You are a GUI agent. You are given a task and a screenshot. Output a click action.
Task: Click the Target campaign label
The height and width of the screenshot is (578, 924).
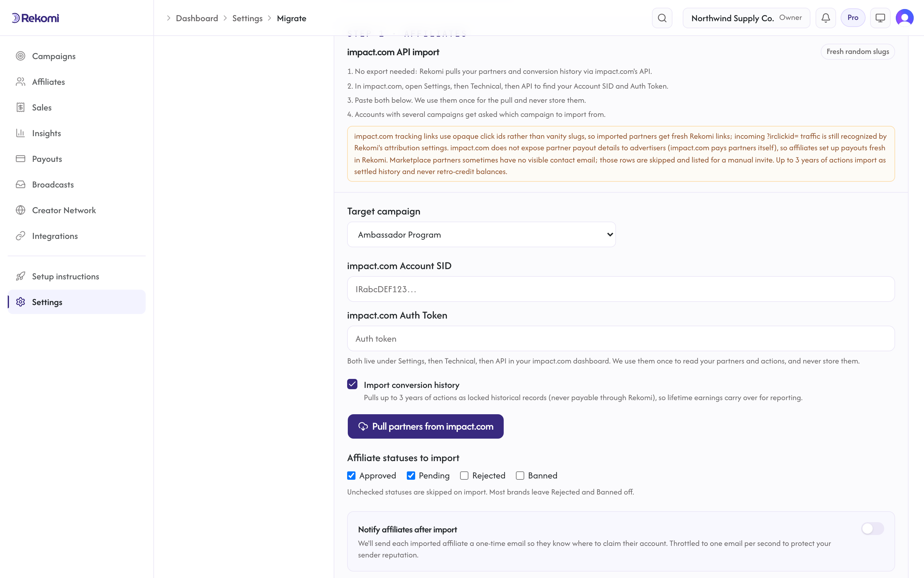[383, 211]
